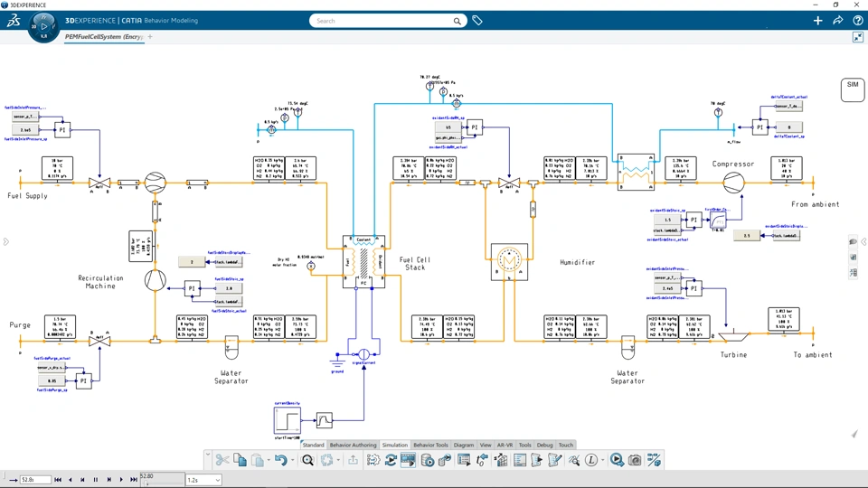
Task: Expand the action bar chevron at left
Action: click(x=208, y=455)
